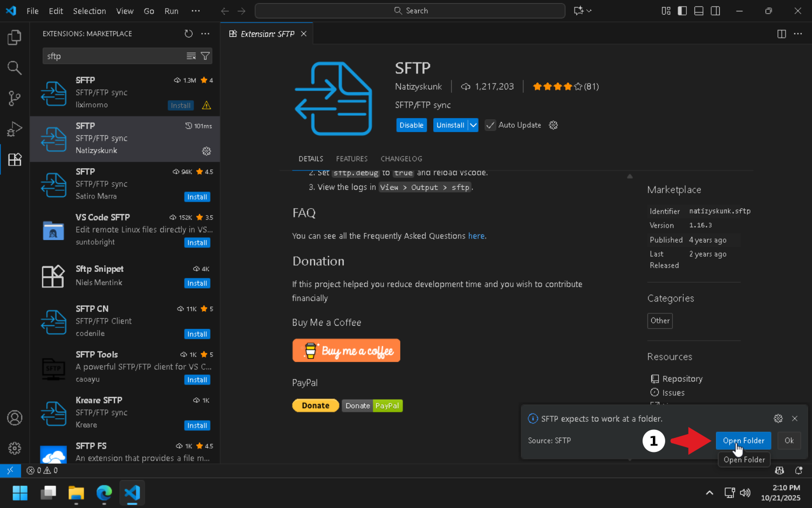Image resolution: width=812 pixels, height=508 pixels.
Task: Open the Selection menu
Action: (x=89, y=11)
